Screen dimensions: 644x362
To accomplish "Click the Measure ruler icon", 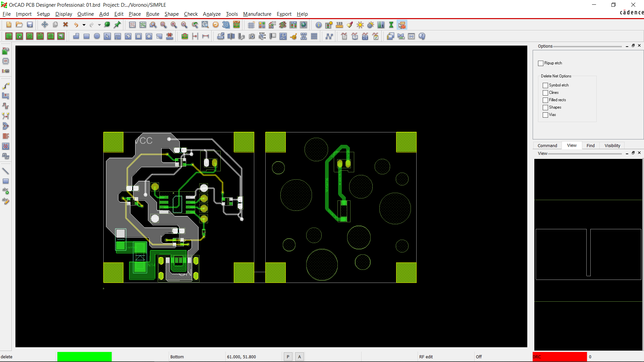I will [x=339, y=25].
